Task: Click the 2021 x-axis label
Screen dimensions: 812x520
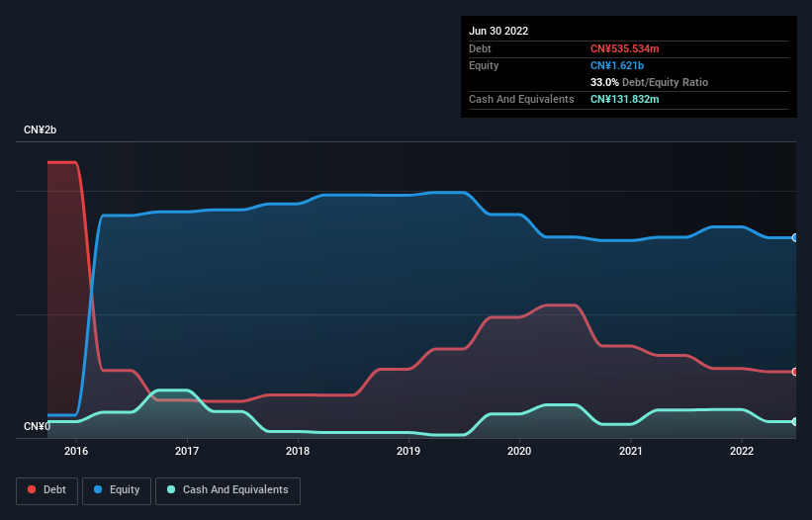Action: click(631, 451)
